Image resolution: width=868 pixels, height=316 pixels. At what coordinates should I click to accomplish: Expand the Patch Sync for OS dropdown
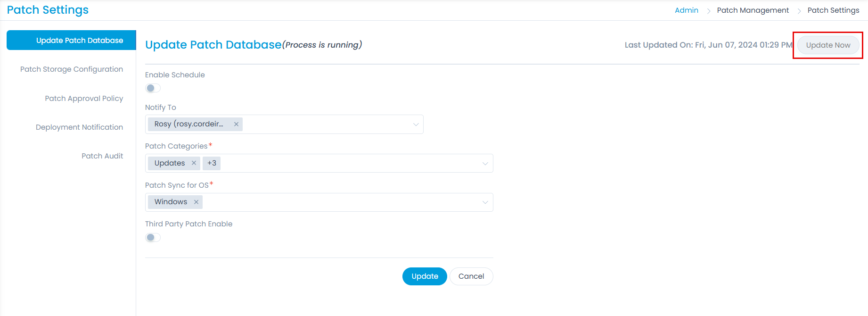[x=485, y=202]
